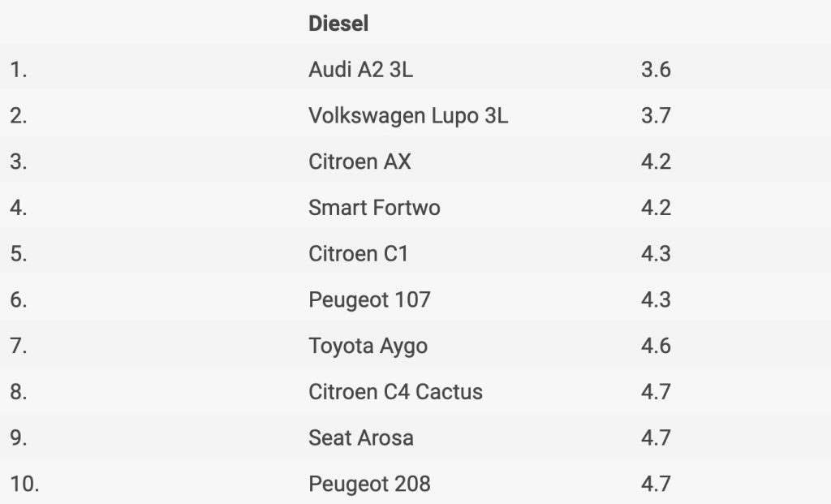Select the Toyota Aygo entry
831x504 pixels.
pyautogui.click(x=368, y=346)
